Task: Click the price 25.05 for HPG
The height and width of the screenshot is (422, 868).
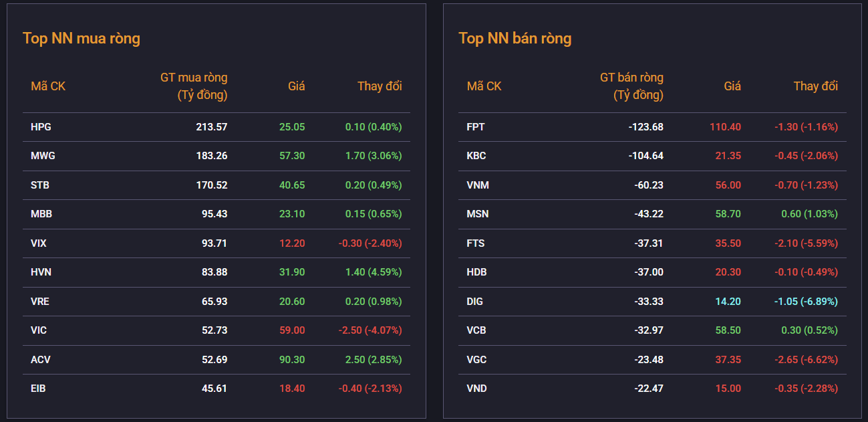Action: click(292, 126)
